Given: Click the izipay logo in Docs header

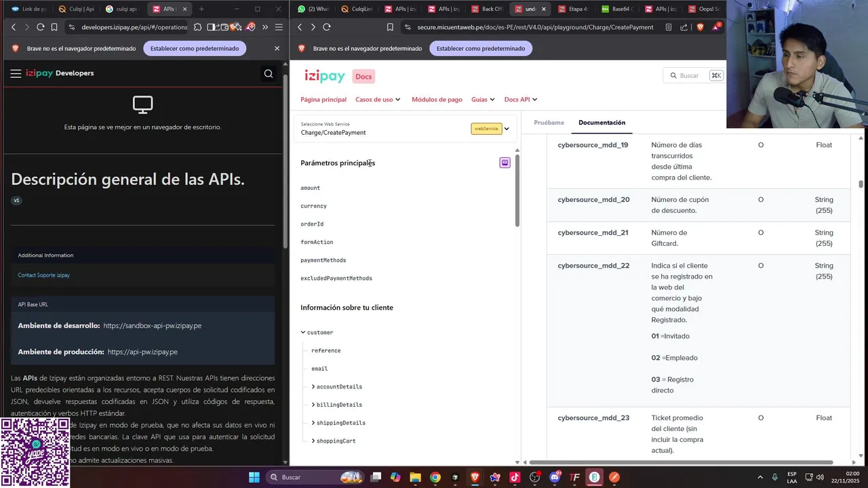Looking at the screenshot, I should click(x=325, y=76).
